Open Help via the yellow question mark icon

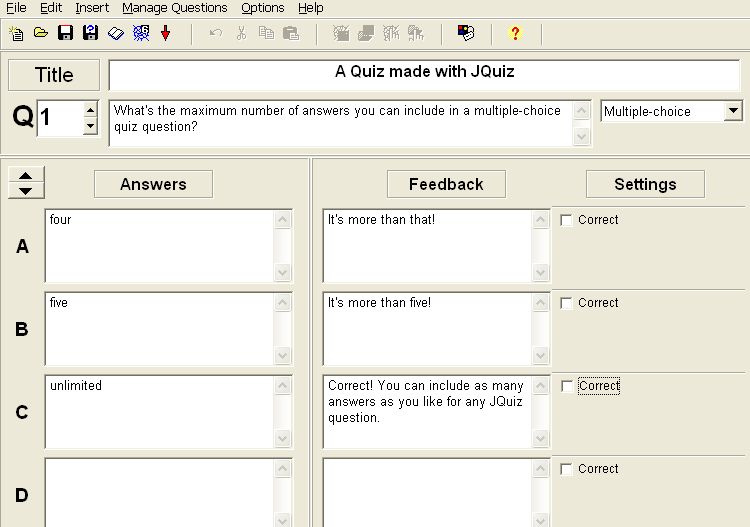tap(516, 33)
